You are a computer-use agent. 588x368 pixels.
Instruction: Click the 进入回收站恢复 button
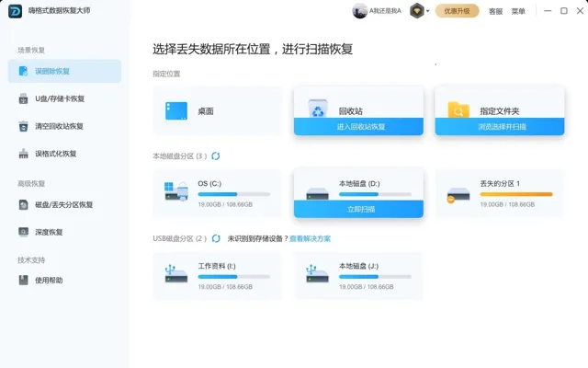359,127
